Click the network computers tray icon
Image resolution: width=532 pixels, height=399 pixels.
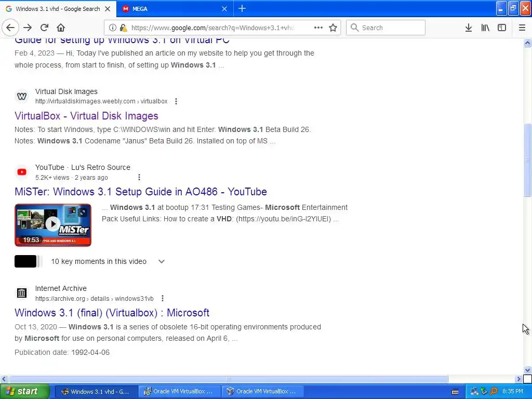pos(474,392)
